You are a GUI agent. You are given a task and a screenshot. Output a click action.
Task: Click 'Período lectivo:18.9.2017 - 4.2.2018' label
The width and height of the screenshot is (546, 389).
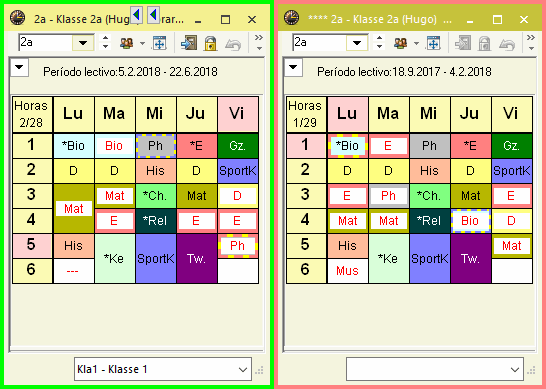coord(404,72)
